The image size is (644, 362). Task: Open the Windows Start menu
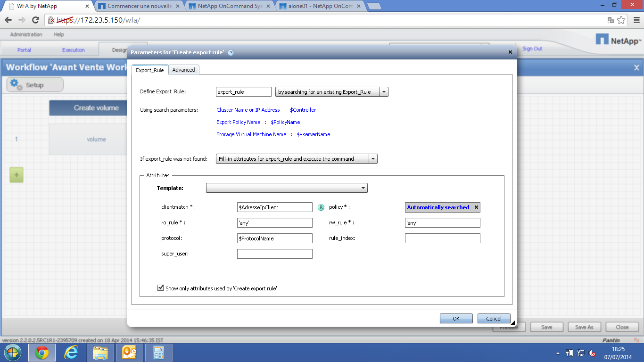point(13,353)
